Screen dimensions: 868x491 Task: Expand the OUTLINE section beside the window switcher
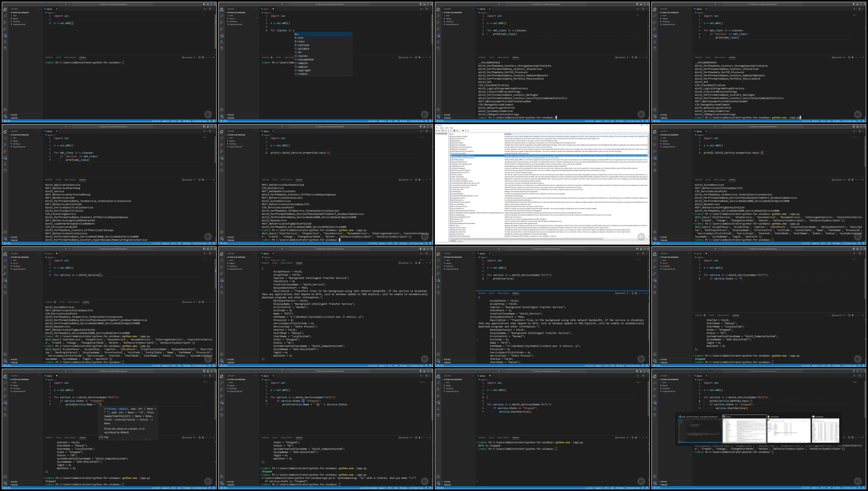pyautogui.click(x=664, y=482)
